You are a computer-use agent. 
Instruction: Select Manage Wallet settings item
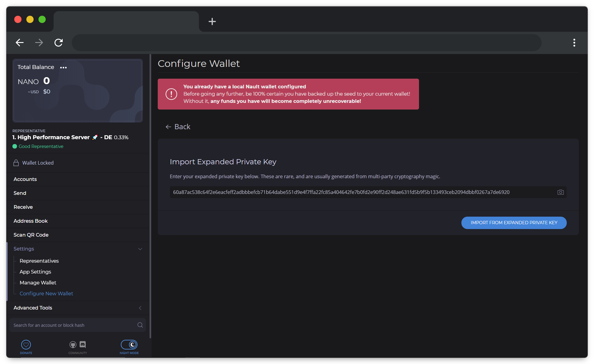[x=38, y=283]
